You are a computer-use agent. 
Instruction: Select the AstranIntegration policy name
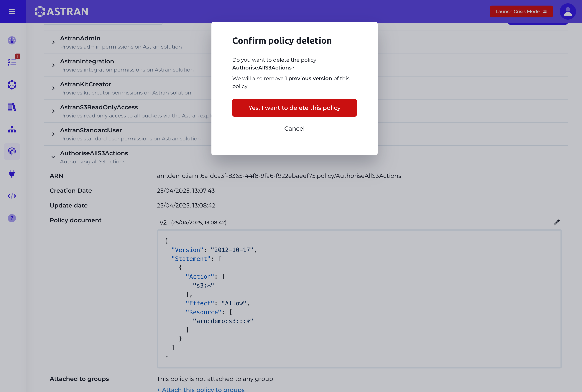[x=87, y=61]
